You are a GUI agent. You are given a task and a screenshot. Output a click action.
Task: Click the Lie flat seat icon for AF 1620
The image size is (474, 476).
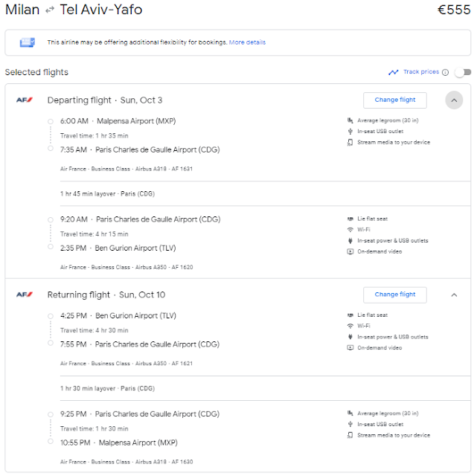(x=350, y=219)
